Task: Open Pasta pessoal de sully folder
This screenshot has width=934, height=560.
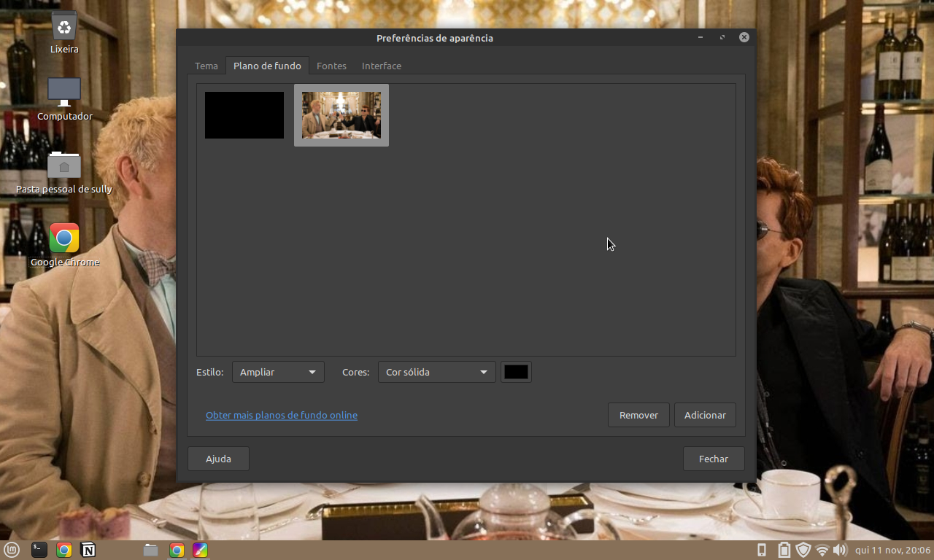Action: pyautogui.click(x=64, y=166)
